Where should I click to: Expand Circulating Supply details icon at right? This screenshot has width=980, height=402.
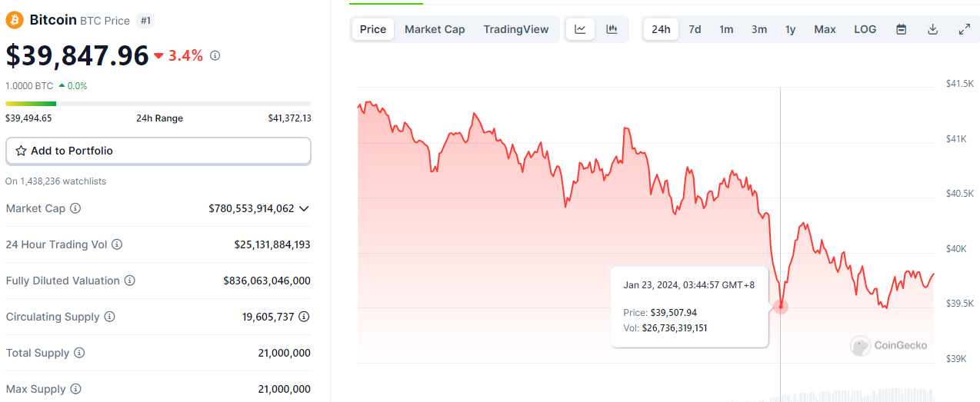[304, 317]
